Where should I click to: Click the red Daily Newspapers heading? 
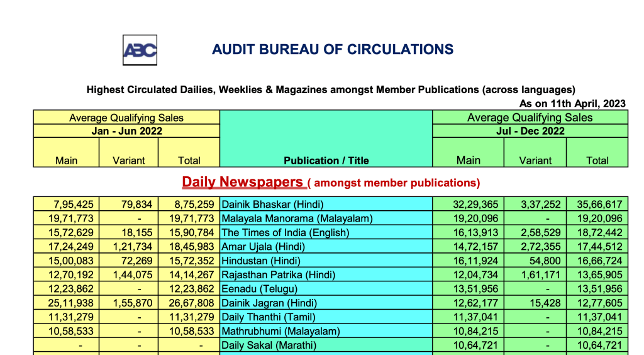(244, 183)
